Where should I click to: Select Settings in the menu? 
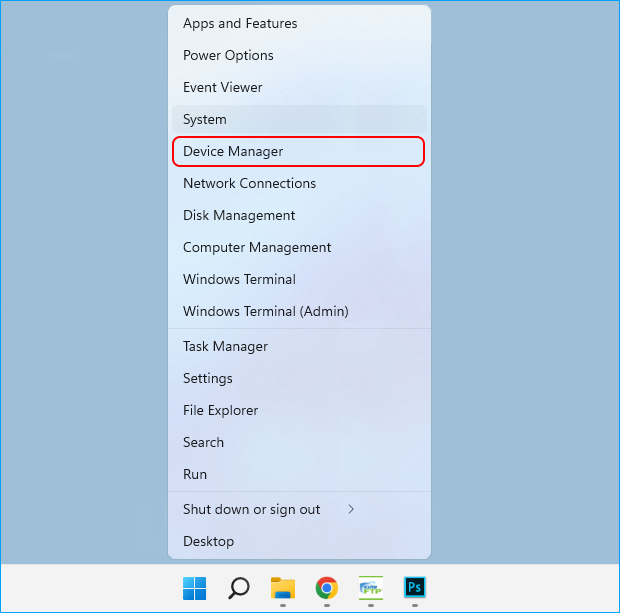pyautogui.click(x=208, y=378)
